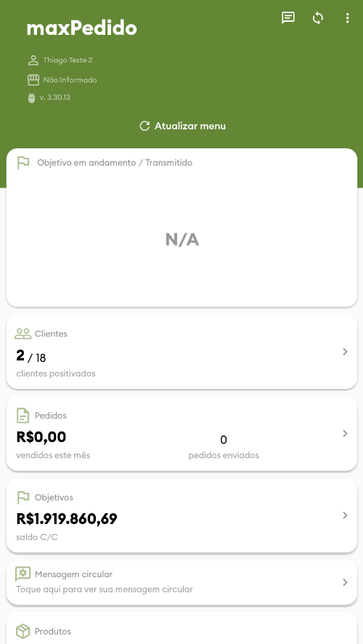363x644 pixels.
Task: Expand Clientes card with chevron arrow
Action: pos(346,352)
